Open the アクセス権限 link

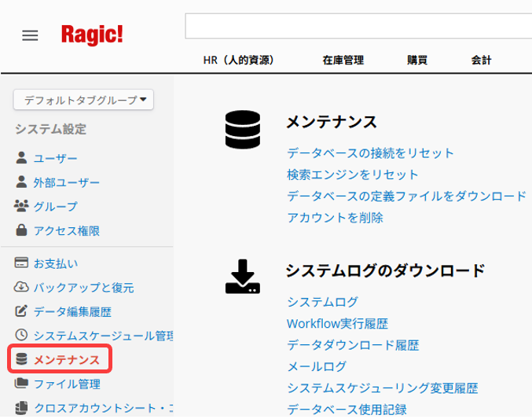67,231
